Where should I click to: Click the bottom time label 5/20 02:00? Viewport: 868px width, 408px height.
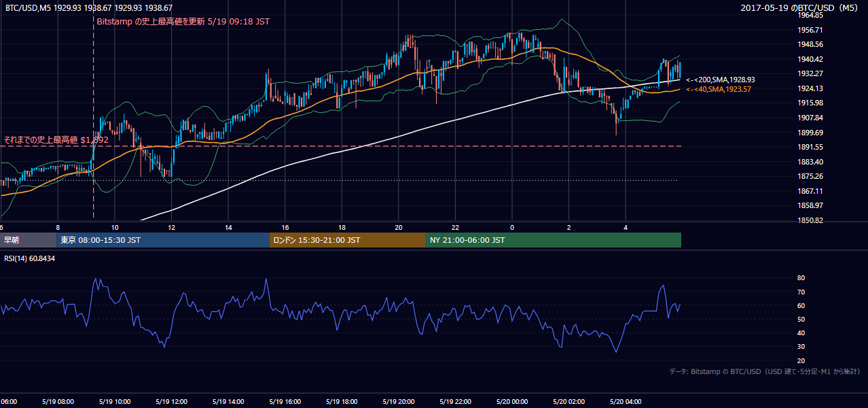click(569, 402)
